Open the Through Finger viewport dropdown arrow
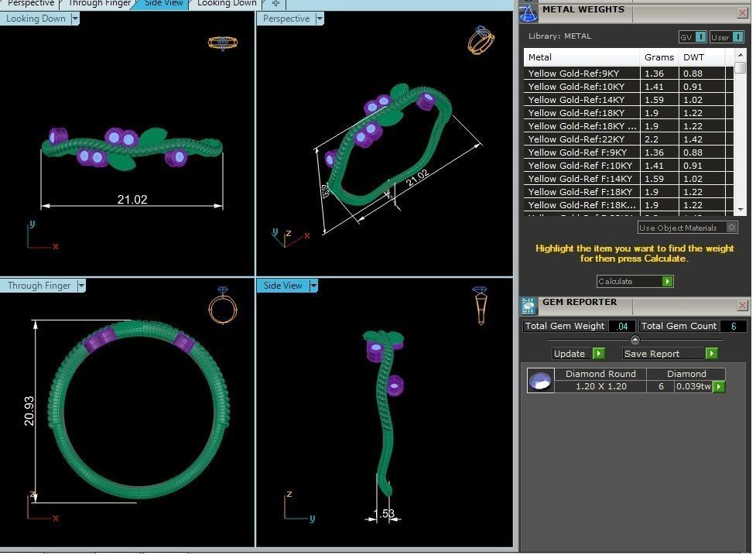The width and height of the screenshot is (756, 555). (x=80, y=286)
